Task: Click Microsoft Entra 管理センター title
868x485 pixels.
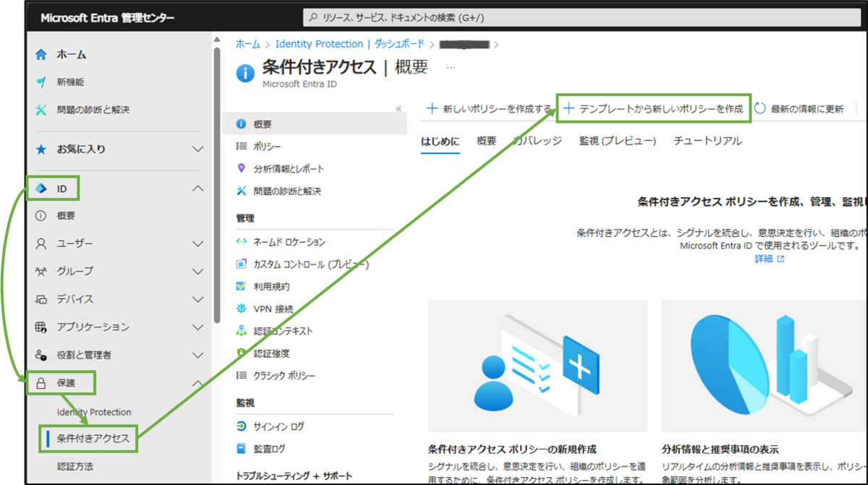Action: click(x=107, y=18)
